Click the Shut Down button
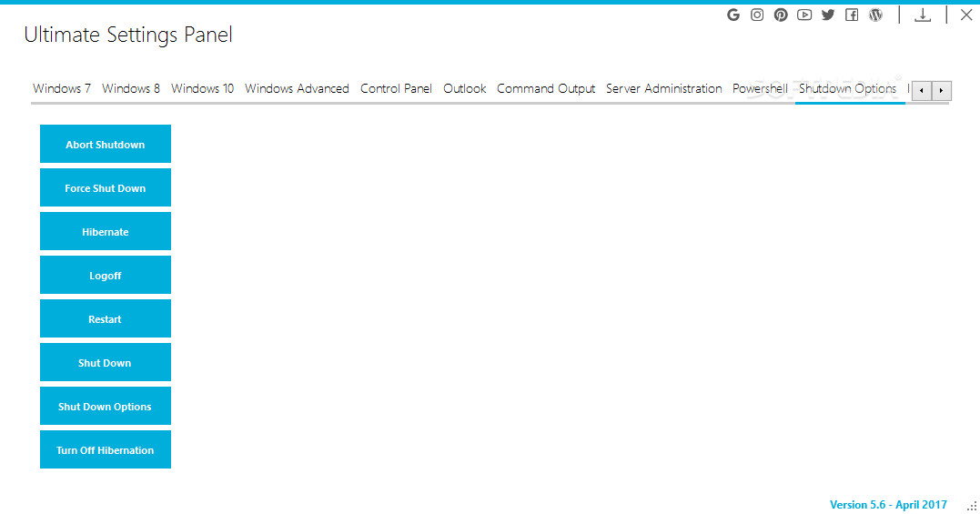This screenshot has height=514, width=980. point(105,363)
